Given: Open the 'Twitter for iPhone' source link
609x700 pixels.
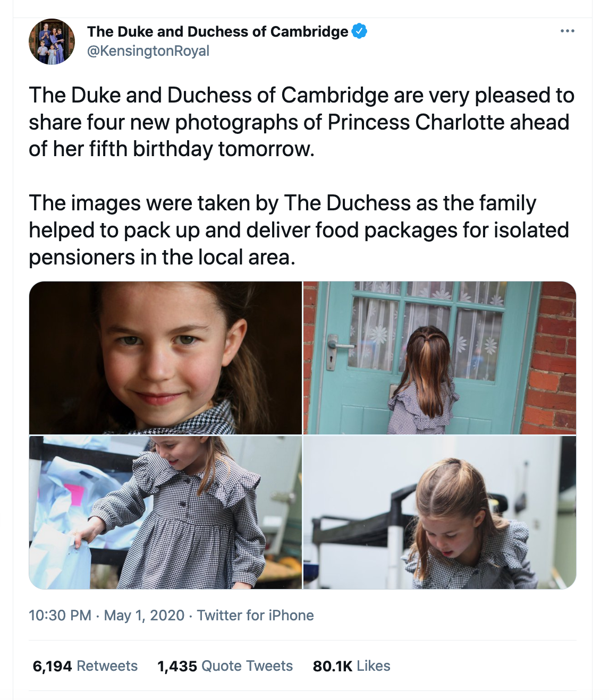Looking at the screenshot, I should [255, 616].
